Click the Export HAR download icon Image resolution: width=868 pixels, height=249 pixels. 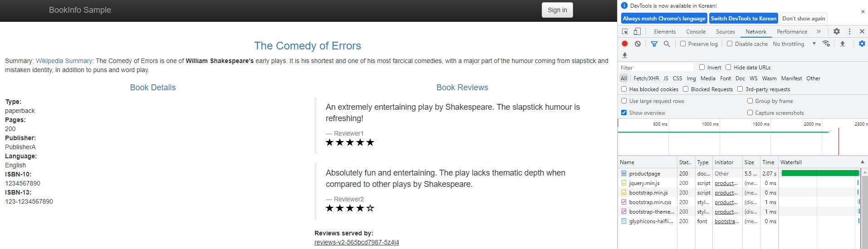point(625,55)
